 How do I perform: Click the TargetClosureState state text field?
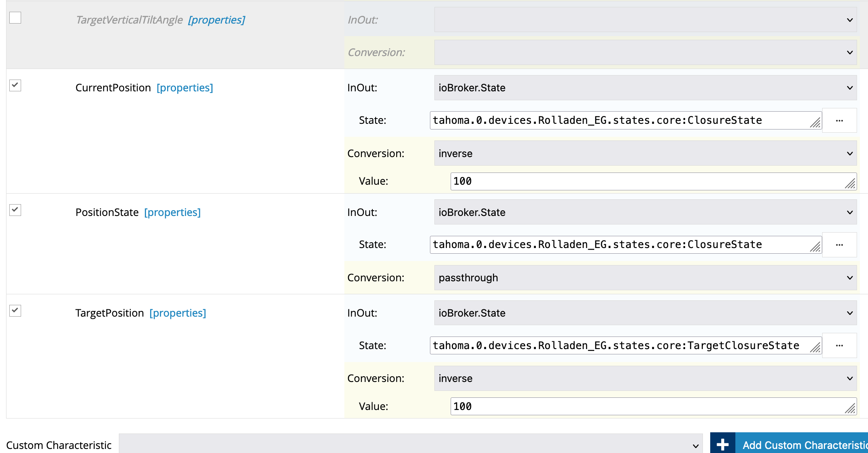(x=621, y=345)
